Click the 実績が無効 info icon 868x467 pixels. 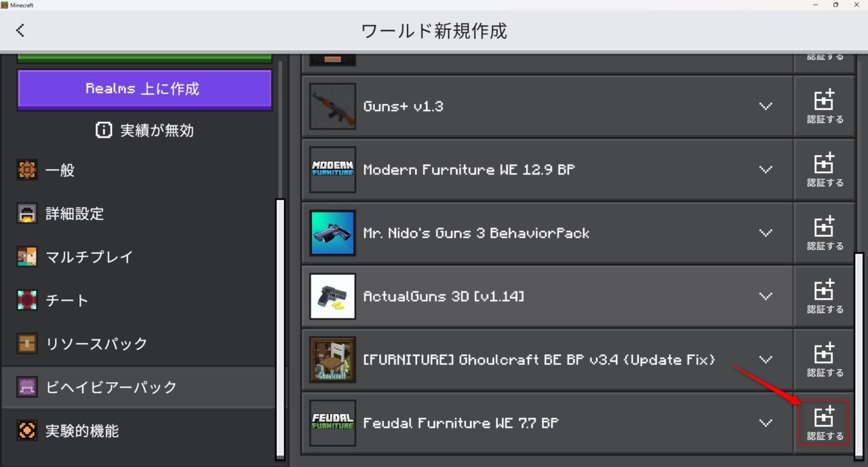(104, 130)
